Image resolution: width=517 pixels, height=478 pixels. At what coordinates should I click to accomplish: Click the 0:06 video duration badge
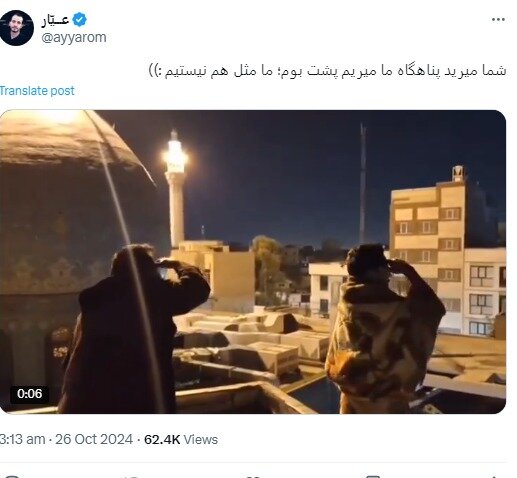pyautogui.click(x=29, y=394)
